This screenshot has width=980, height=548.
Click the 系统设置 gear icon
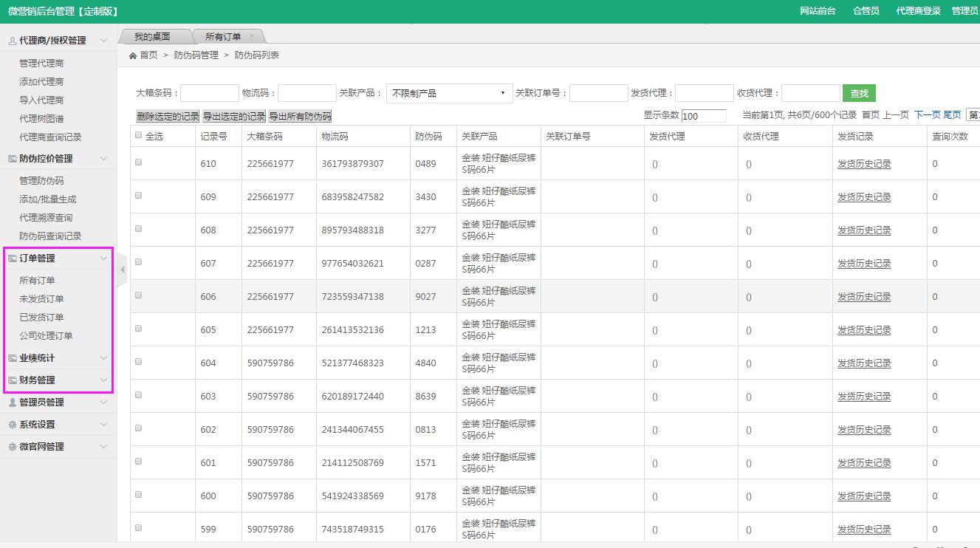click(x=13, y=425)
